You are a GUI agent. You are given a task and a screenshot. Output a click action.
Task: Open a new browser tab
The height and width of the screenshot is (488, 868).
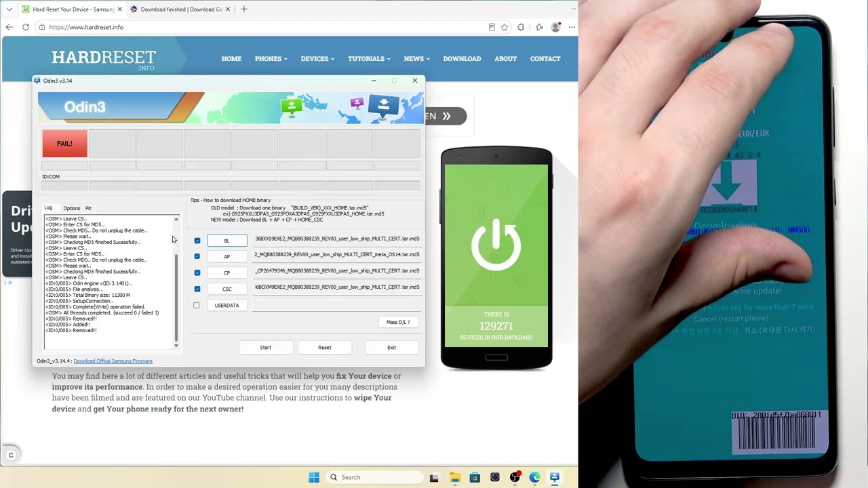(244, 9)
